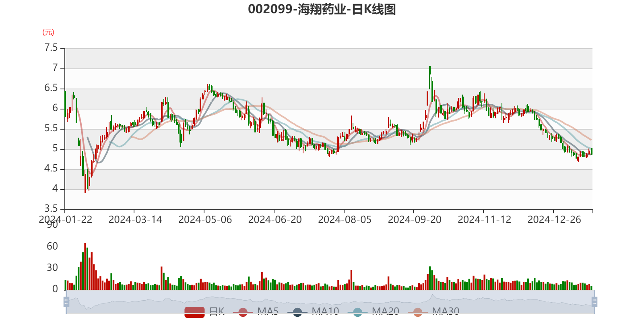Click the lowest candlestick near 4 in February
This screenshot has height=322, width=644.
coord(85,181)
